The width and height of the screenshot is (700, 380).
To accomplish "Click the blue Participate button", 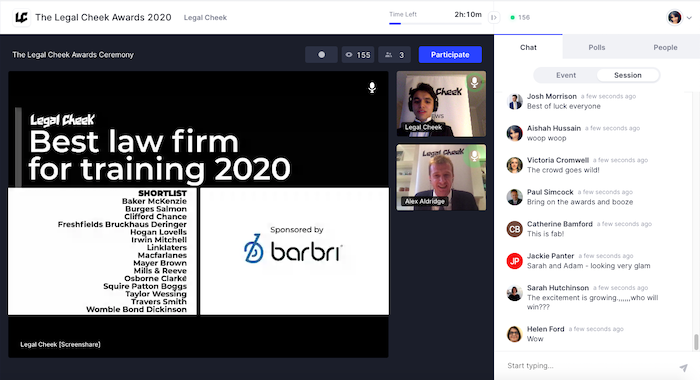I will (x=450, y=54).
